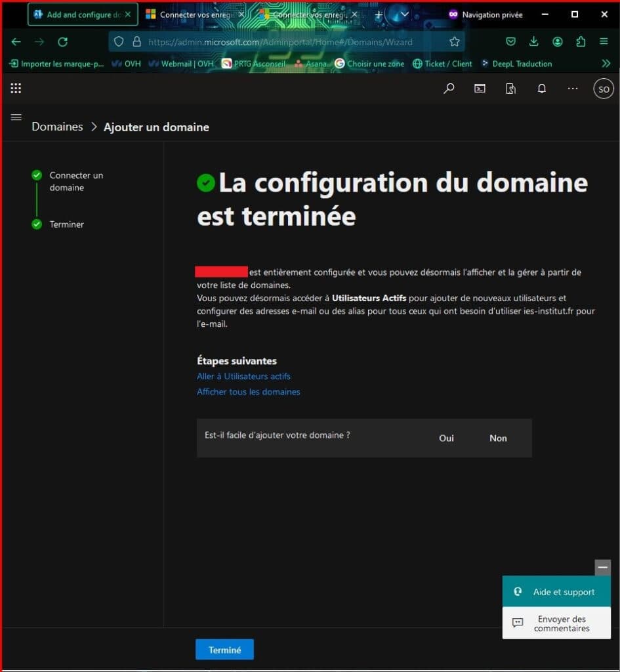Open Cloud Shell terminal icon in header
Screen dimensions: 620x672
pos(480,89)
